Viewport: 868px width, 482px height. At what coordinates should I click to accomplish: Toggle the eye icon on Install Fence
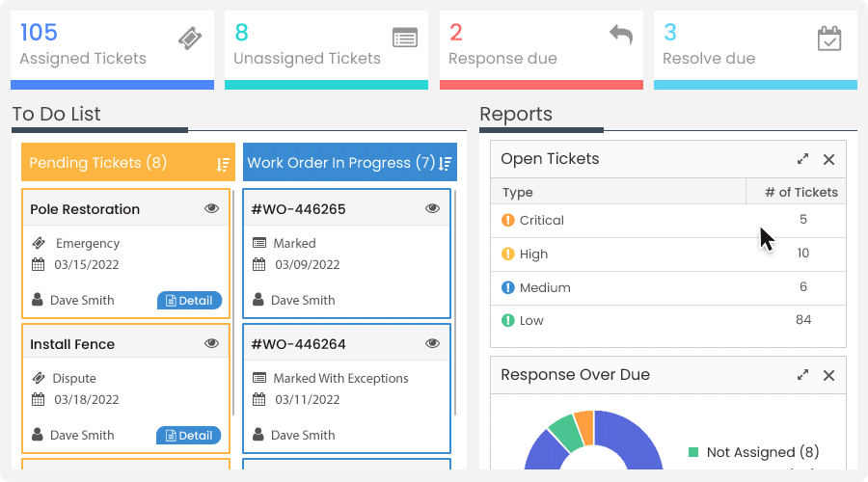point(211,343)
